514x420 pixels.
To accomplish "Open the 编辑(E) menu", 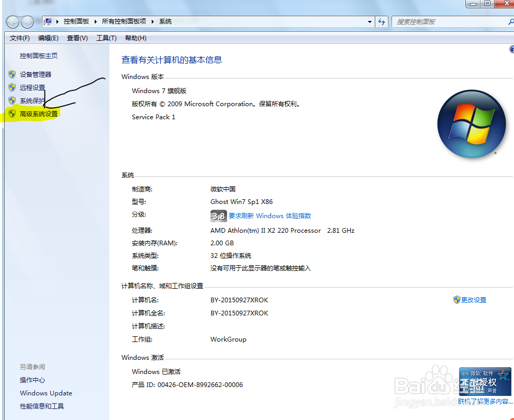I will 48,38.
